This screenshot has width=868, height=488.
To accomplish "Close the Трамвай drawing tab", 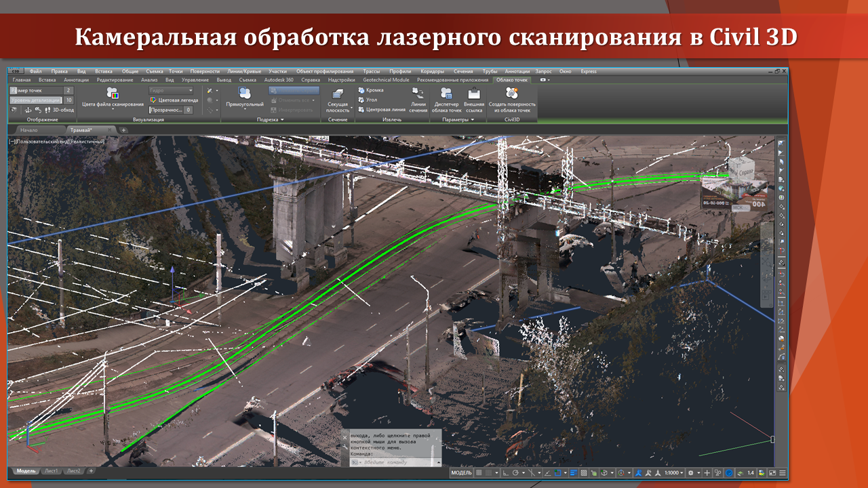I will pos(109,129).
